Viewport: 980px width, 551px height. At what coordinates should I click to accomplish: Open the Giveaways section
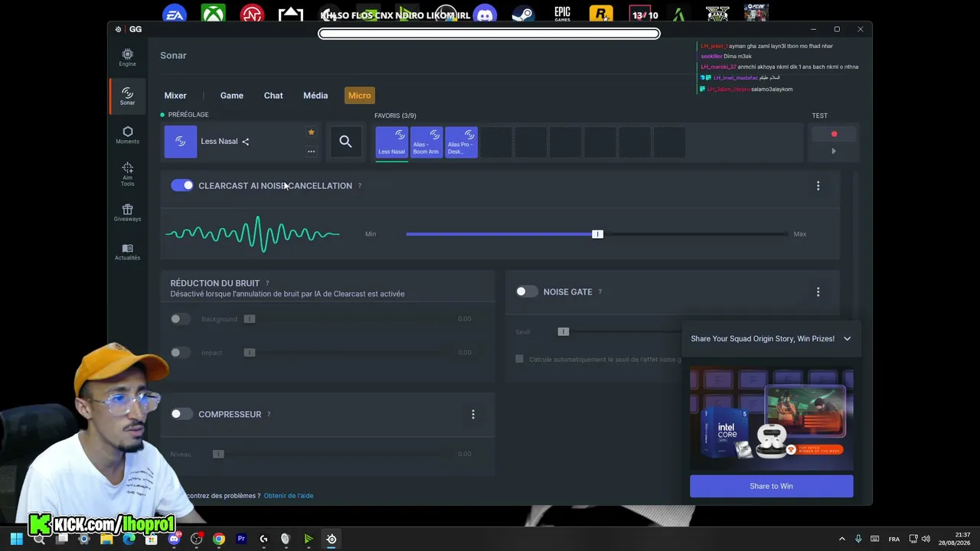tap(127, 213)
